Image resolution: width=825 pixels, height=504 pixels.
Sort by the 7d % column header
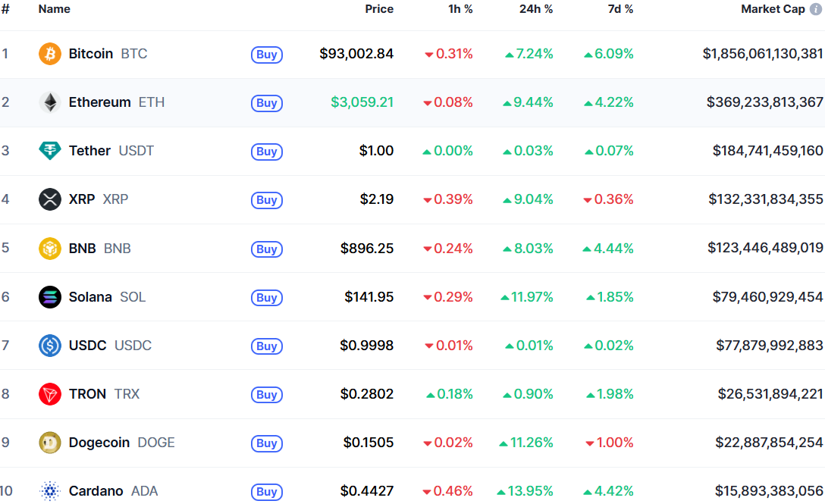620,9
